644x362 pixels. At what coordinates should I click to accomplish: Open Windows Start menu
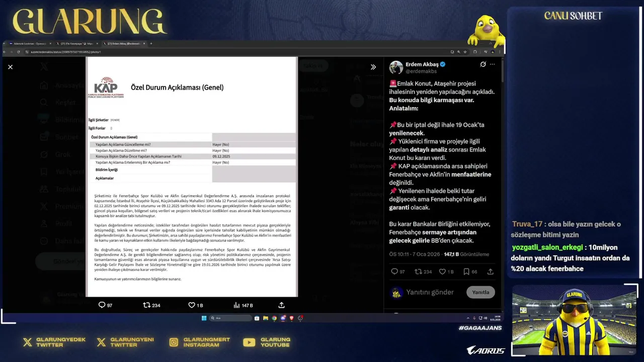[x=204, y=318]
